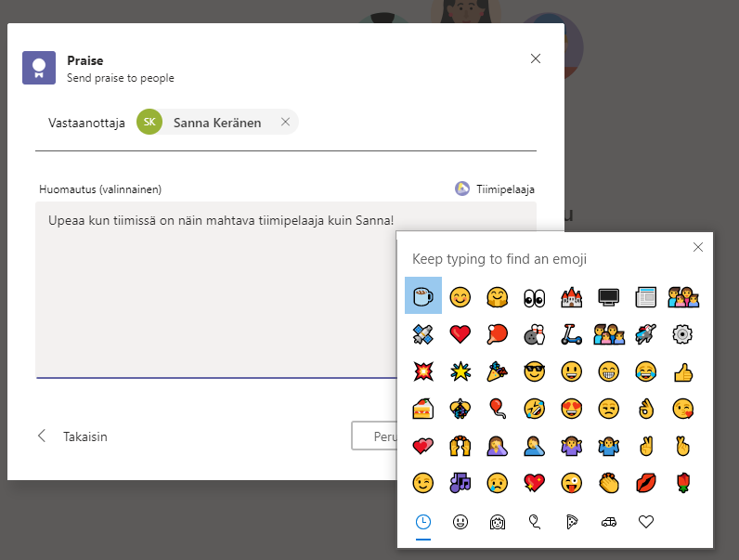The width and height of the screenshot is (739, 560).
Task: Insert the castle emoji
Action: point(571,296)
